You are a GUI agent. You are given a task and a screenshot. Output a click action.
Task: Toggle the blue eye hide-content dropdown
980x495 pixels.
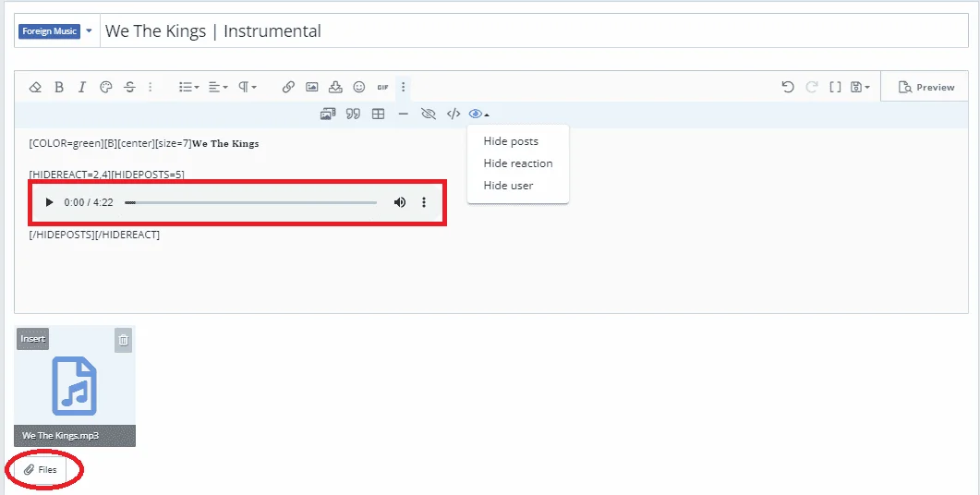pyautogui.click(x=478, y=114)
